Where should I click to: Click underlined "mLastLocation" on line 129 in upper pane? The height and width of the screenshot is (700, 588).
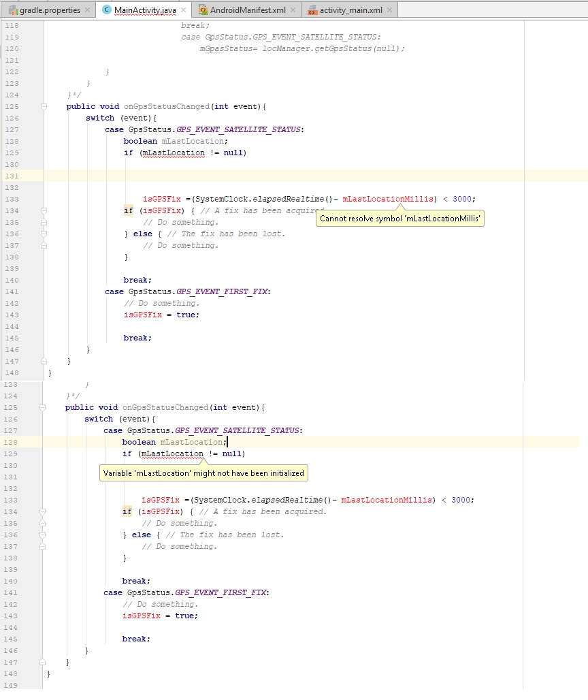point(174,153)
